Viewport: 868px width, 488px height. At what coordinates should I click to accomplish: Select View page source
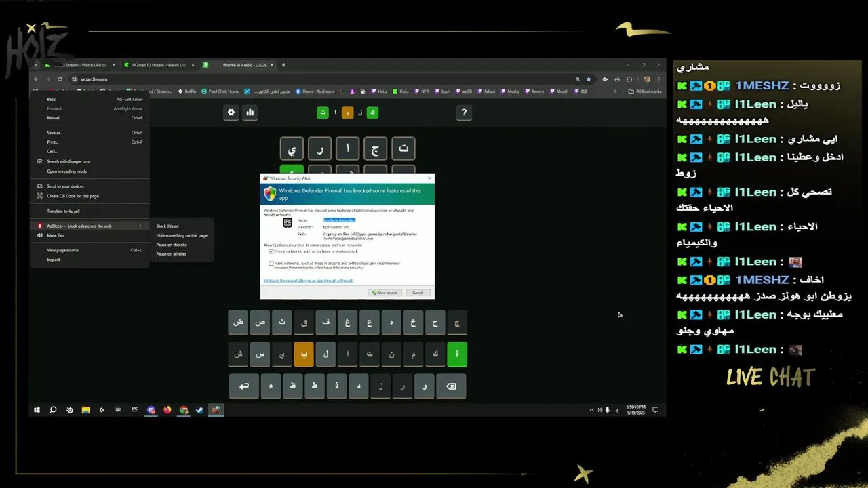pos(90,250)
